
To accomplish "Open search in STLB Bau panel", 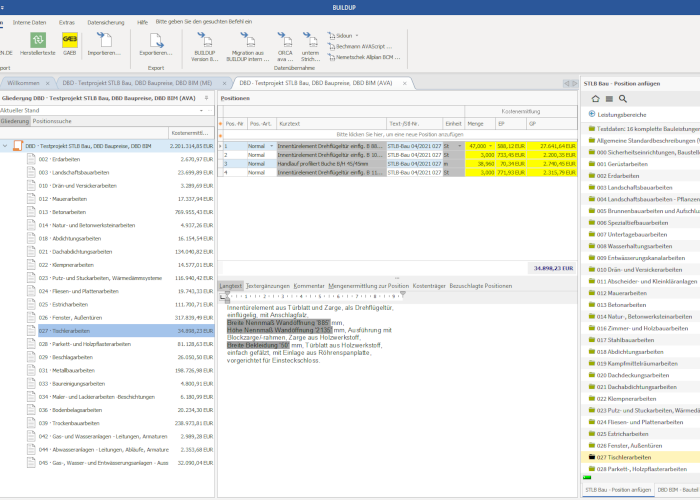I will [x=623, y=99].
